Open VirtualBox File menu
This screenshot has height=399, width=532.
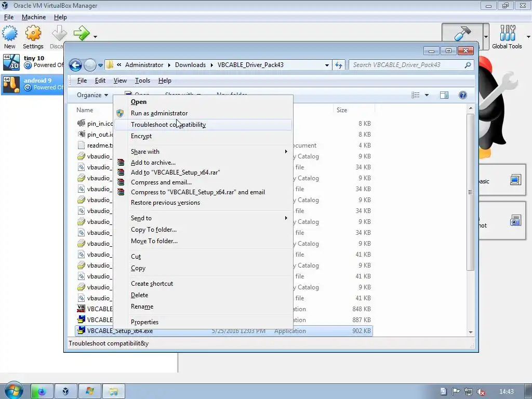click(x=9, y=17)
